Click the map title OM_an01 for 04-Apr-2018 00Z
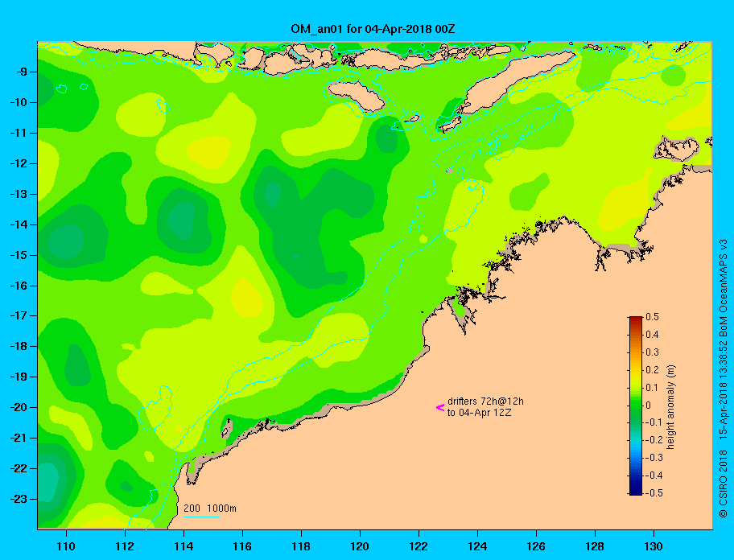Image resolution: width=734 pixels, height=560 pixels. click(x=373, y=29)
